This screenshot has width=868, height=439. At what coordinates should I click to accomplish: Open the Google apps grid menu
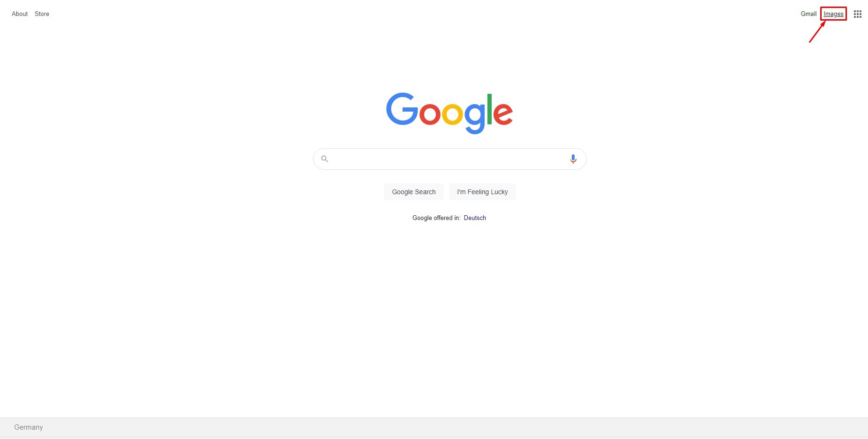(x=858, y=14)
